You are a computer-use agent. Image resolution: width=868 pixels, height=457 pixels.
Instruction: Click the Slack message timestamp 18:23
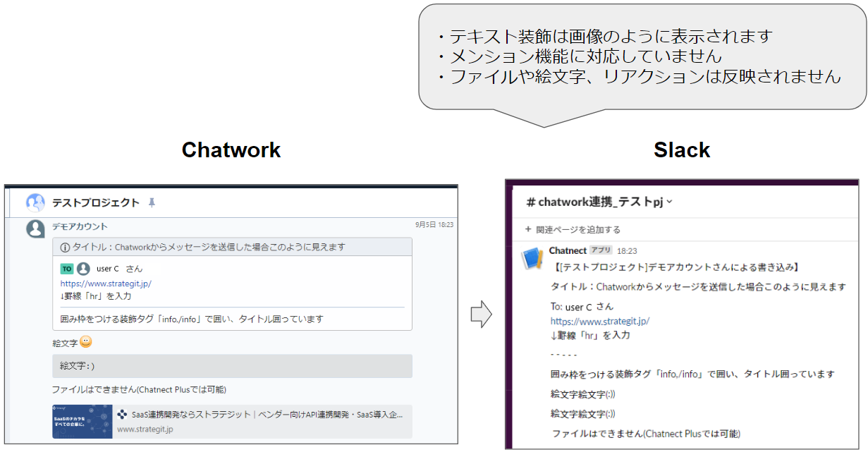click(627, 251)
